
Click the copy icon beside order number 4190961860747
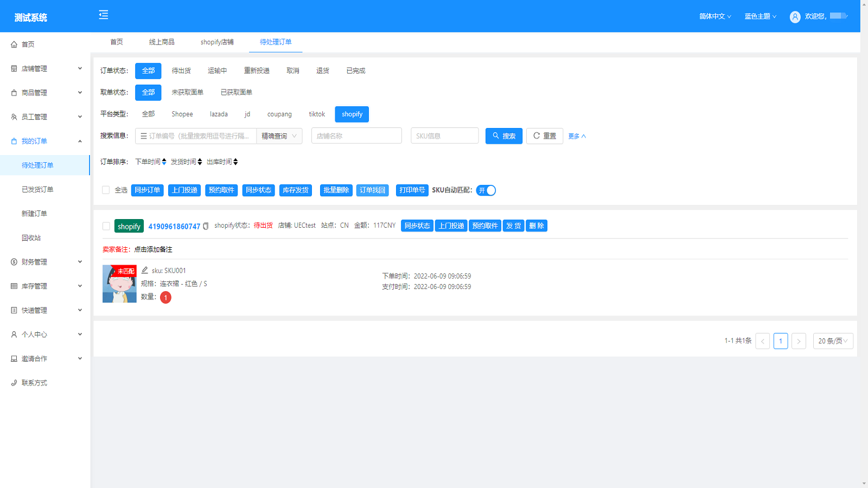[206, 227]
